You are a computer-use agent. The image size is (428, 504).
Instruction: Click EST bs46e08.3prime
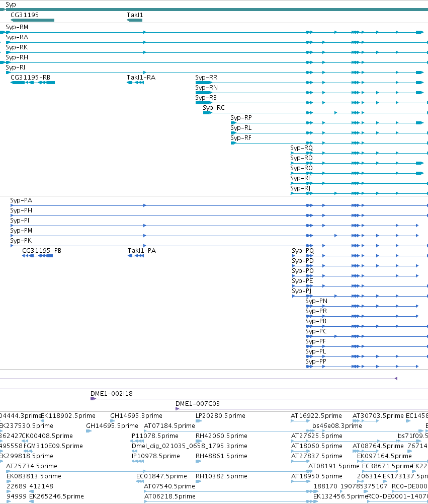click(337, 426)
